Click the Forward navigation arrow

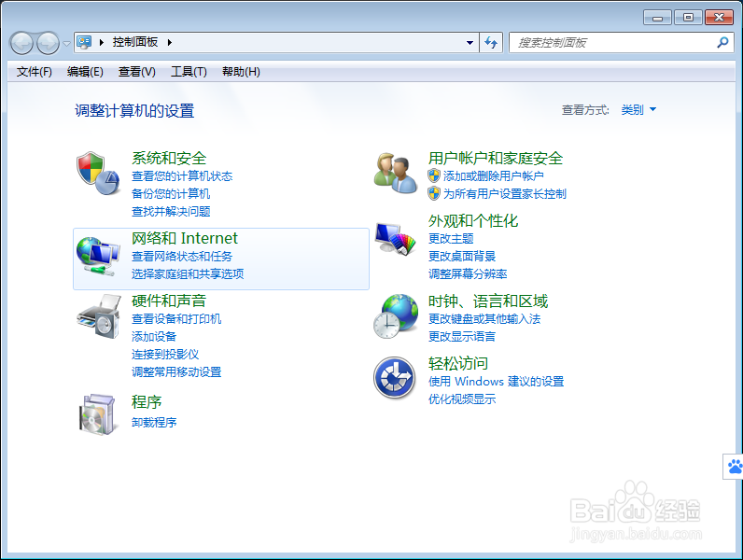[48, 43]
